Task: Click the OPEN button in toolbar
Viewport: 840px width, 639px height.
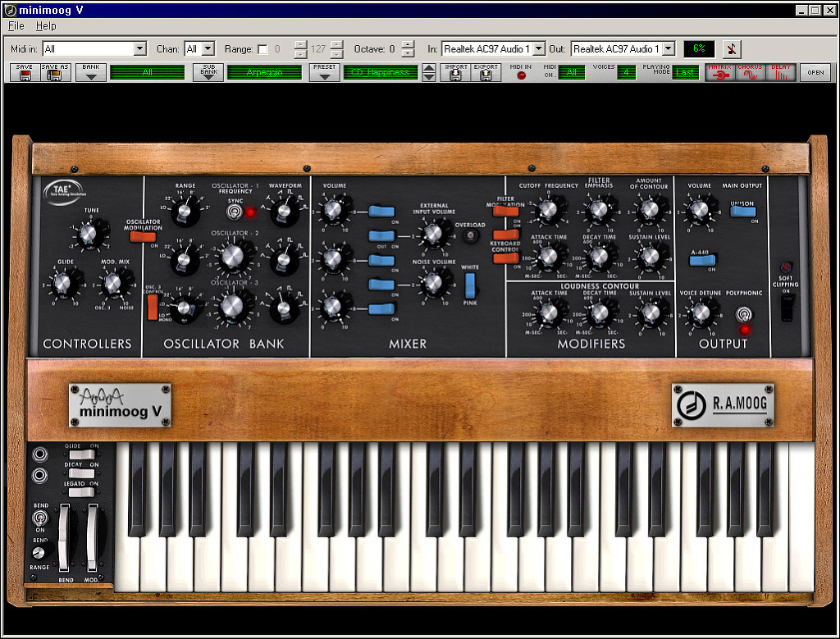Action: pyautogui.click(x=815, y=73)
